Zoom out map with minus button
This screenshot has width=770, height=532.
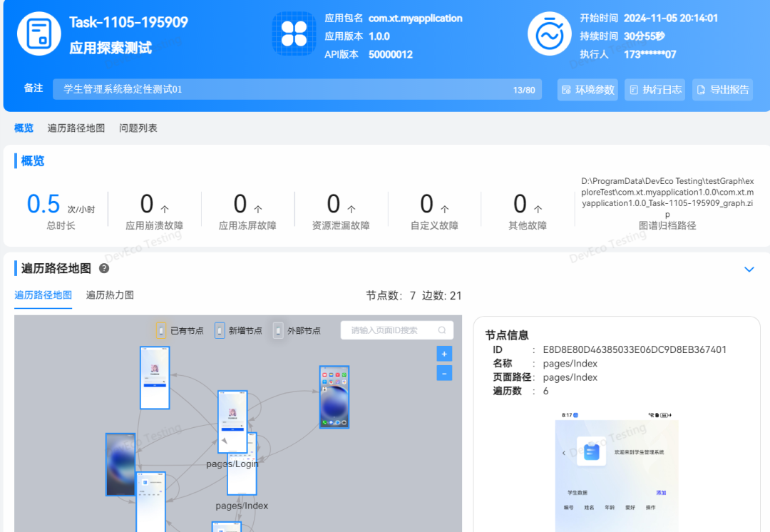(x=444, y=374)
